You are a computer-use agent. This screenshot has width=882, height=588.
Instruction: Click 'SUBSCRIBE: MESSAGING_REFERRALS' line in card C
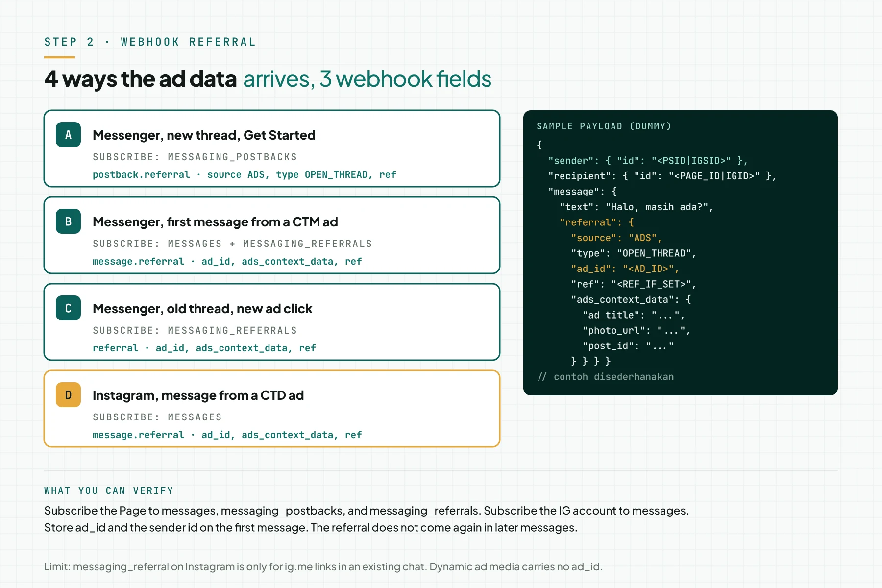195,331
